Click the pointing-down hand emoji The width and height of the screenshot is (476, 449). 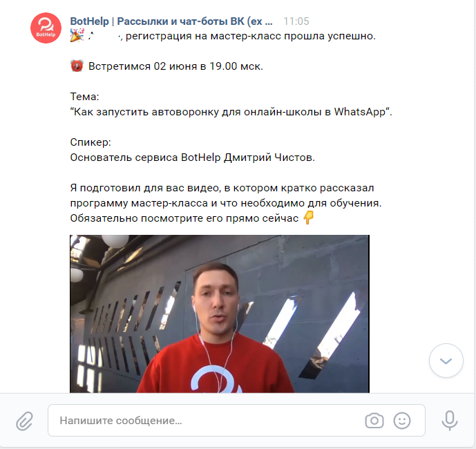[x=308, y=218]
